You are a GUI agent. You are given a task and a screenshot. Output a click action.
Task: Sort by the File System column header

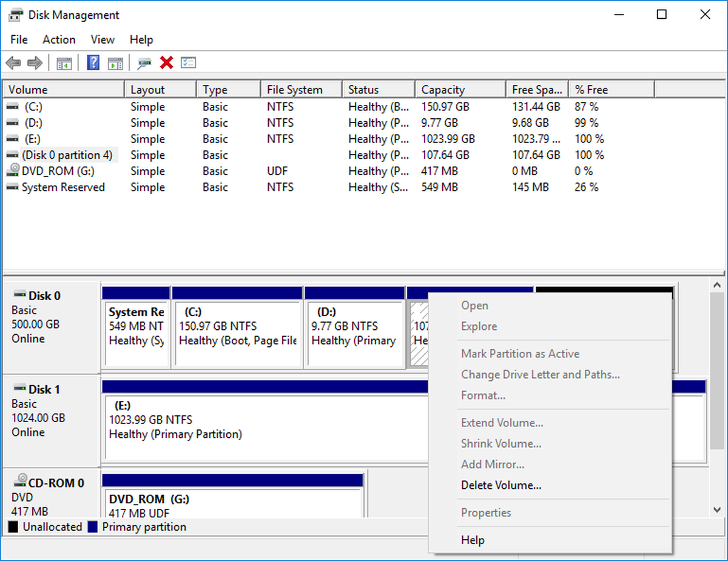pyautogui.click(x=295, y=90)
